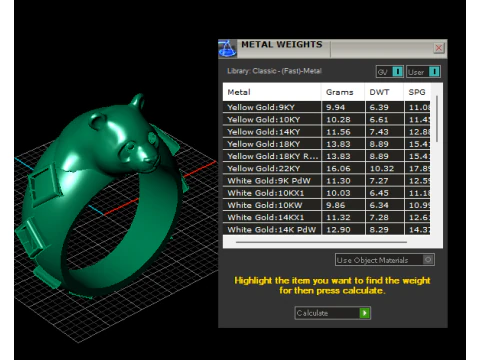Click the 10.32 DWT value
This screenshot has height=360, width=480.
tap(382, 169)
